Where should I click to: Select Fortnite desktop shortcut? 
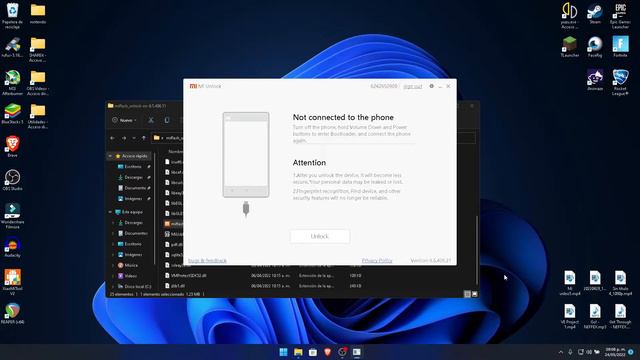coord(620,47)
